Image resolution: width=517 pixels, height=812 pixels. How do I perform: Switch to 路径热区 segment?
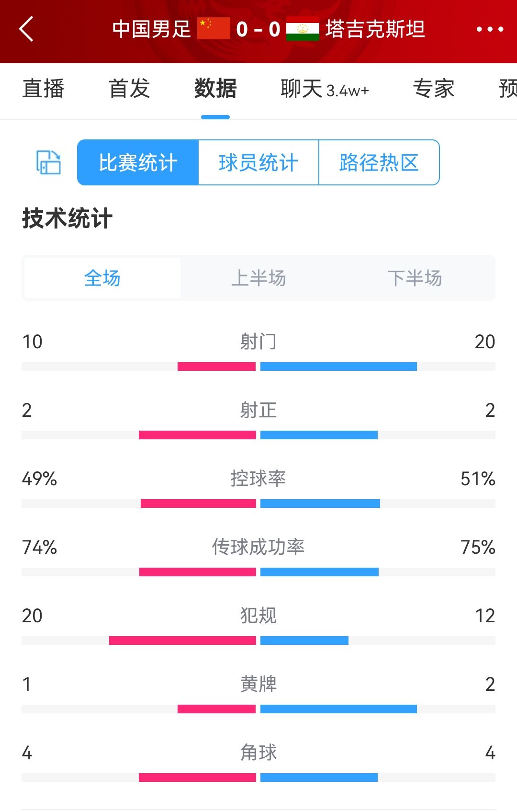[x=379, y=162]
